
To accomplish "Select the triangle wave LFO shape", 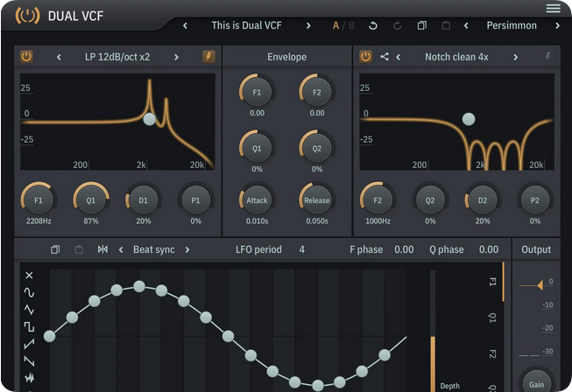I will point(29,309).
